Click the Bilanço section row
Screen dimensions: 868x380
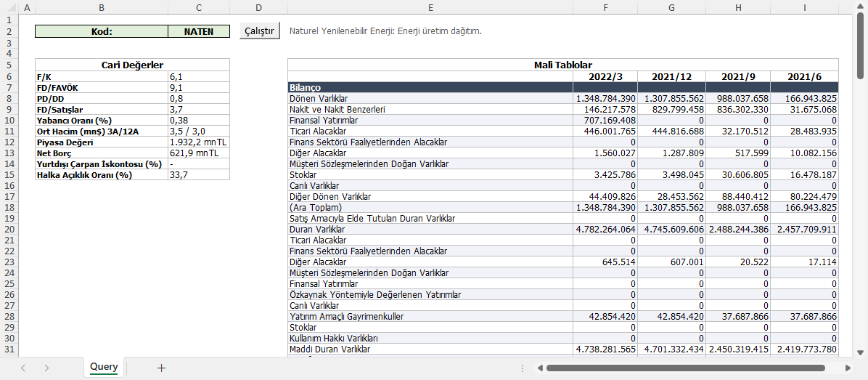[x=563, y=87]
